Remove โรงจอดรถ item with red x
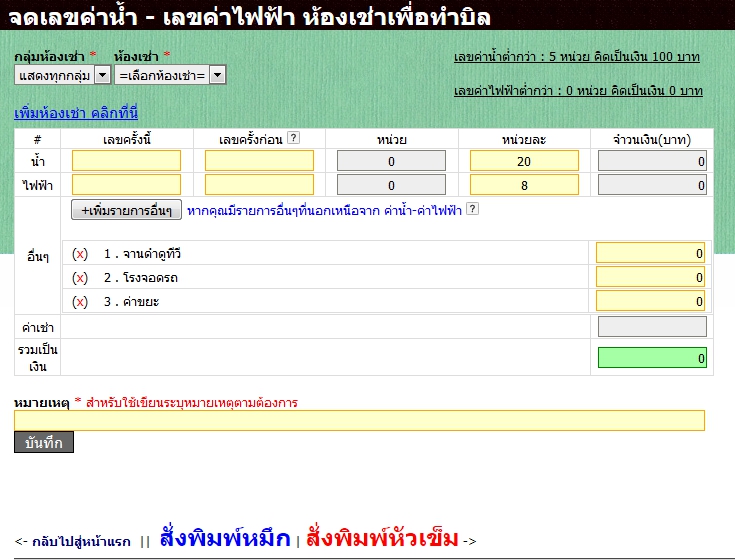The width and height of the screenshot is (735, 560). tap(80, 277)
